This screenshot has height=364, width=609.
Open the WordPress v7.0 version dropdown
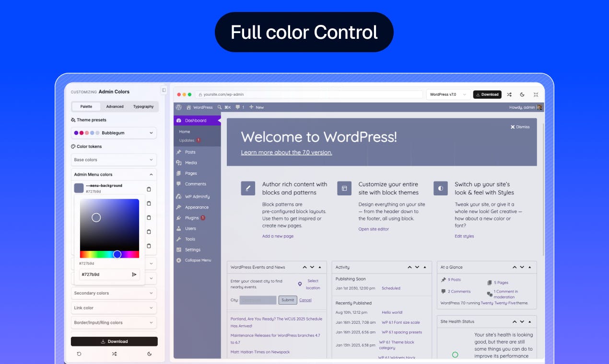(x=448, y=94)
